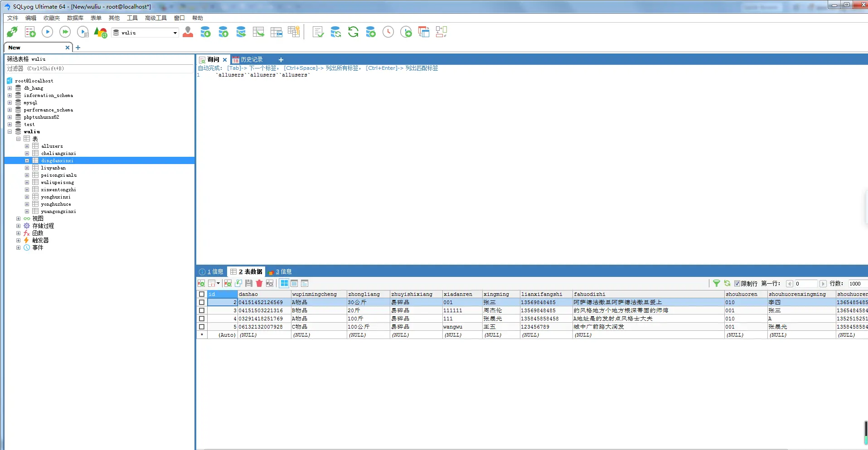Switch to the 3 信息 result tab
This screenshot has width=868, height=450.
280,272
